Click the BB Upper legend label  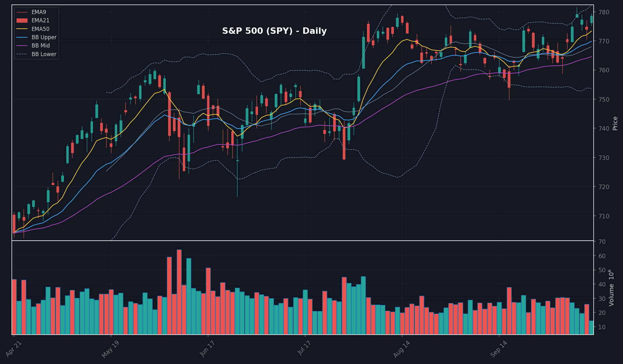click(44, 37)
